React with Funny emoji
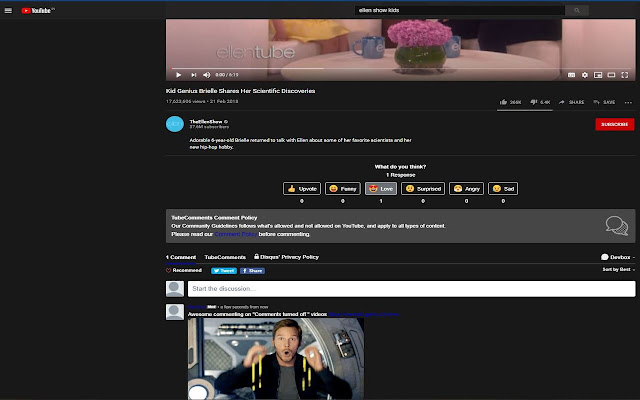The height and width of the screenshot is (400, 640). [343, 189]
